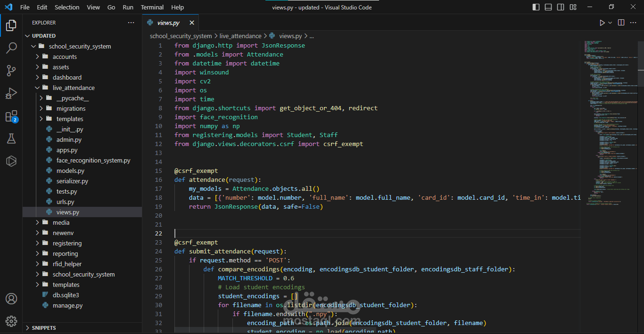Open the run button dropdown arrow
Screen dimensions: 644x334
[610, 23]
